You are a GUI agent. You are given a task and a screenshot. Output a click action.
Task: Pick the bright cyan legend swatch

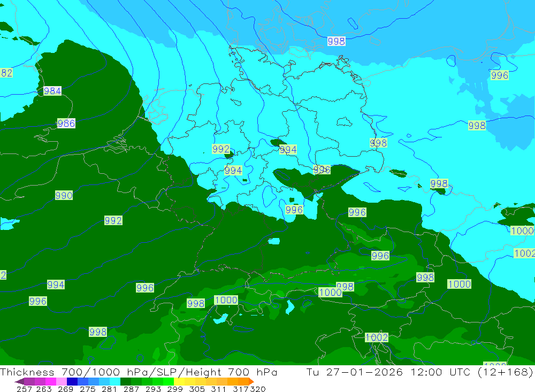(x=114, y=381)
